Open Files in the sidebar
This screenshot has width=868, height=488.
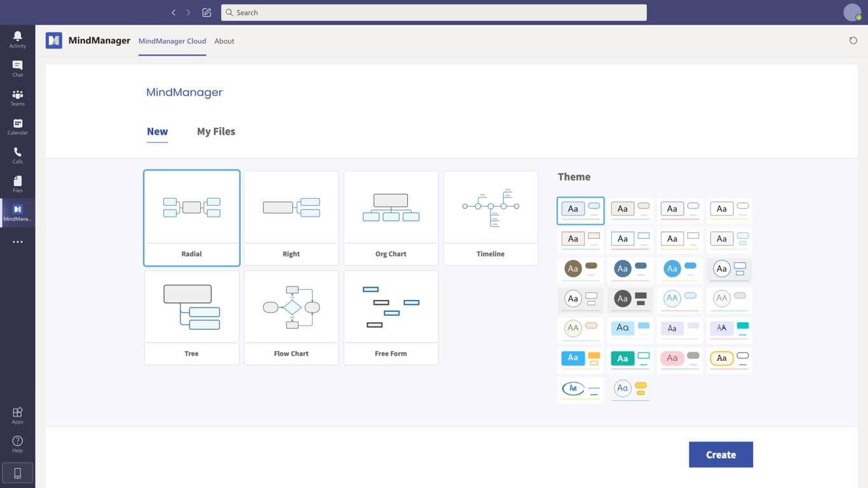pyautogui.click(x=17, y=184)
